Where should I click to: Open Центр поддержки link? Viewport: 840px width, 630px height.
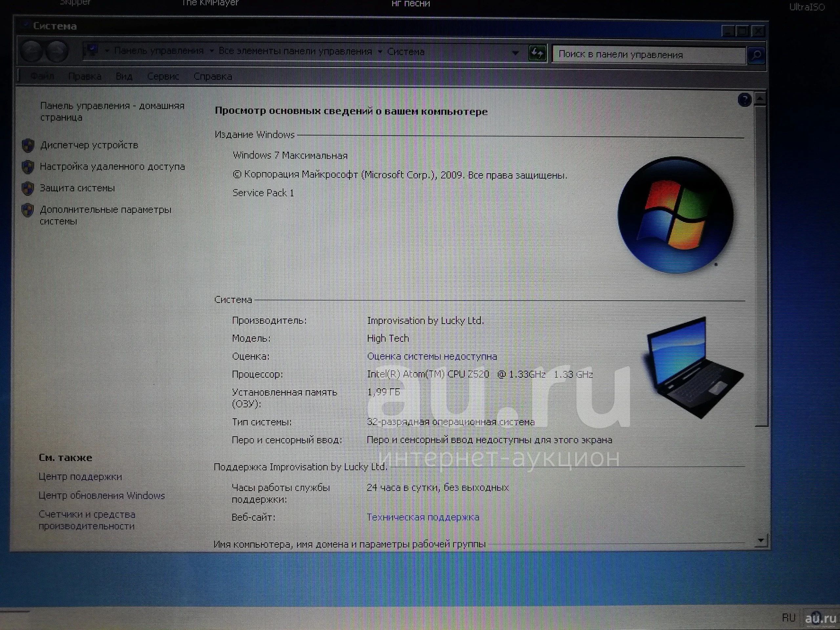pyautogui.click(x=80, y=476)
